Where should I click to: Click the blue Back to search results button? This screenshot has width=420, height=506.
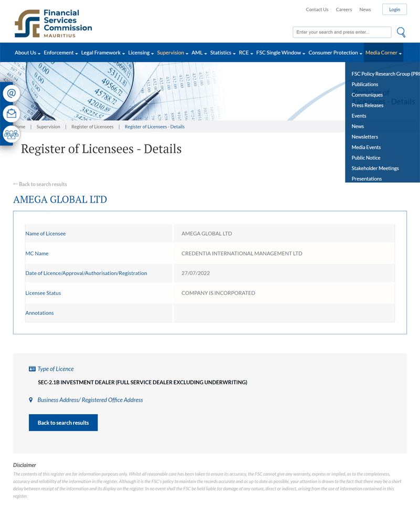click(x=64, y=423)
